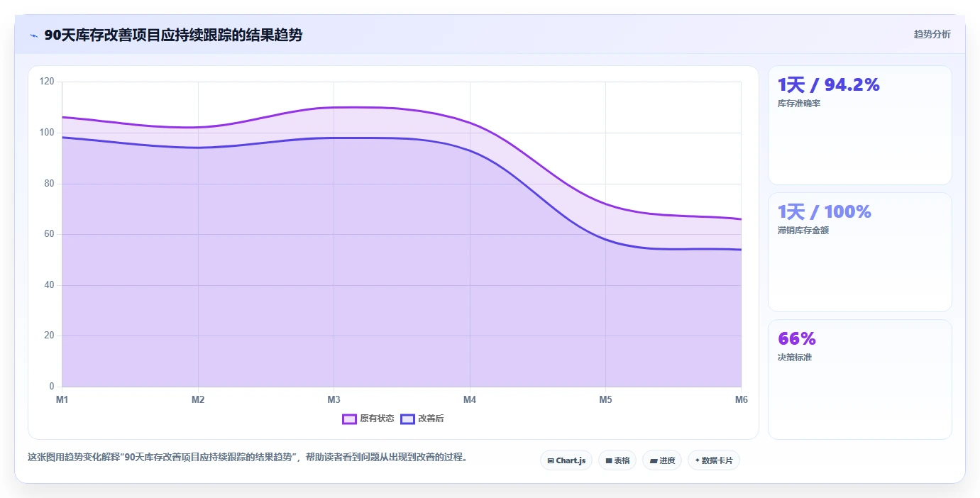Click the 60 y-axis label
Viewport: 980px width, 498px height.
pos(49,234)
